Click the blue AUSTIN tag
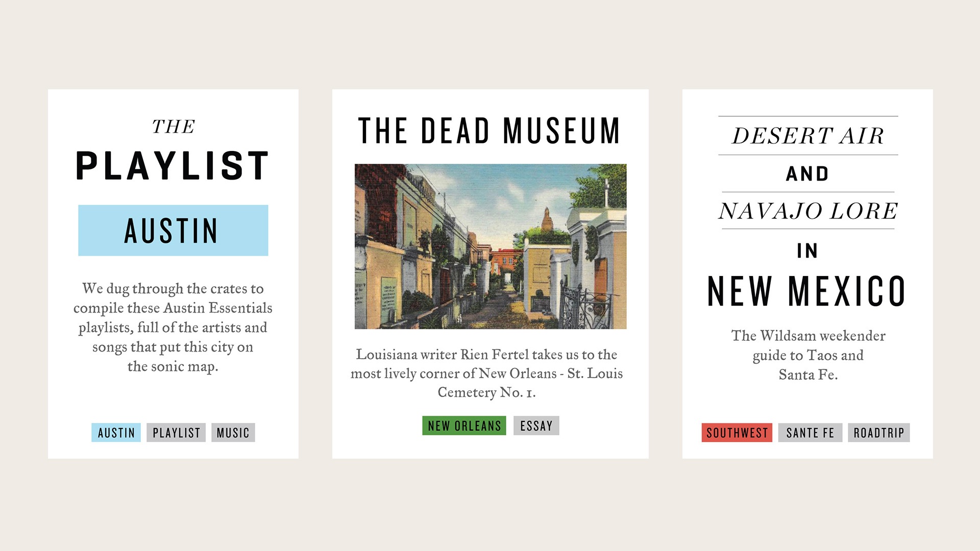Viewport: 980px width, 551px height. (x=116, y=433)
